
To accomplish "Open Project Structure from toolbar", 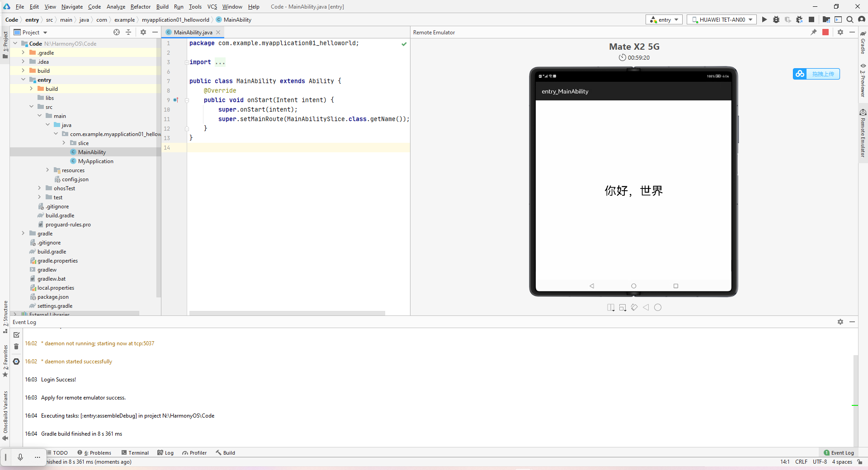I will click(x=826, y=19).
